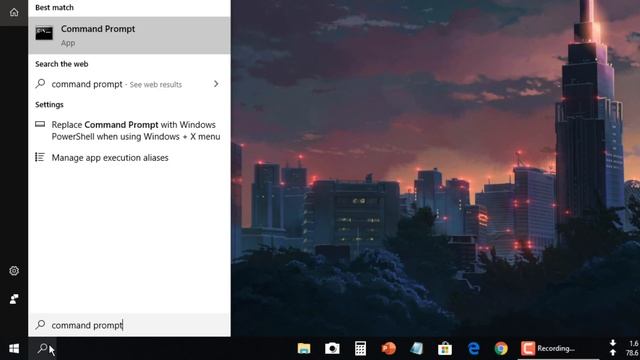Open the Camera app from the taskbar
Viewport: 640px width, 360px height.
coord(332,348)
